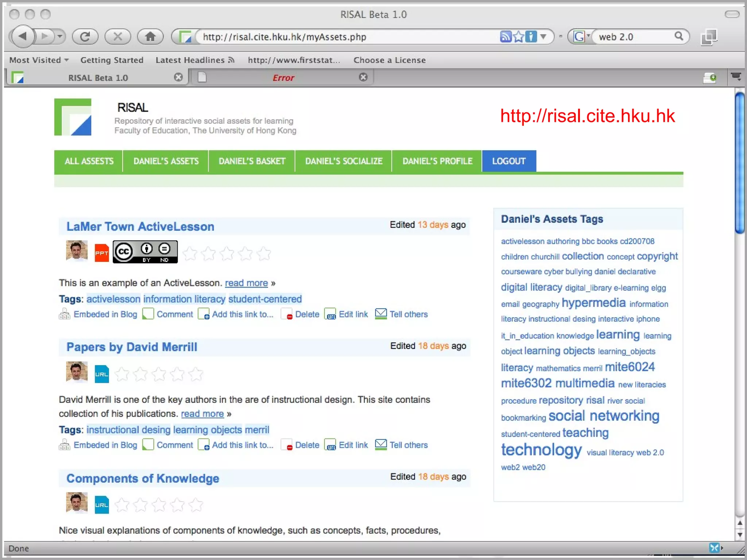Viewport: 747px width, 560px height.
Task: Click the URL icon for Components of Knowledge
Action: (102, 505)
